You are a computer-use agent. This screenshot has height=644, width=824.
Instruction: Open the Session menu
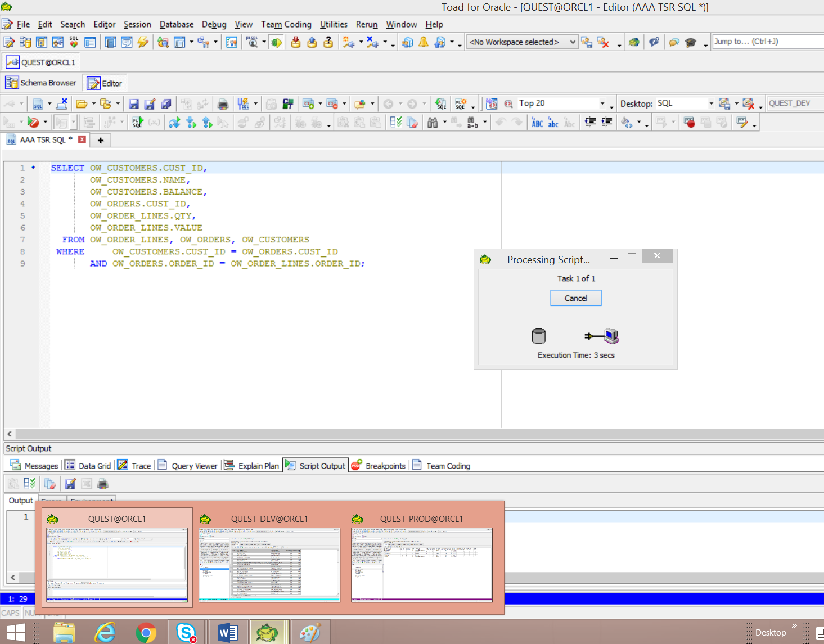[x=137, y=24]
